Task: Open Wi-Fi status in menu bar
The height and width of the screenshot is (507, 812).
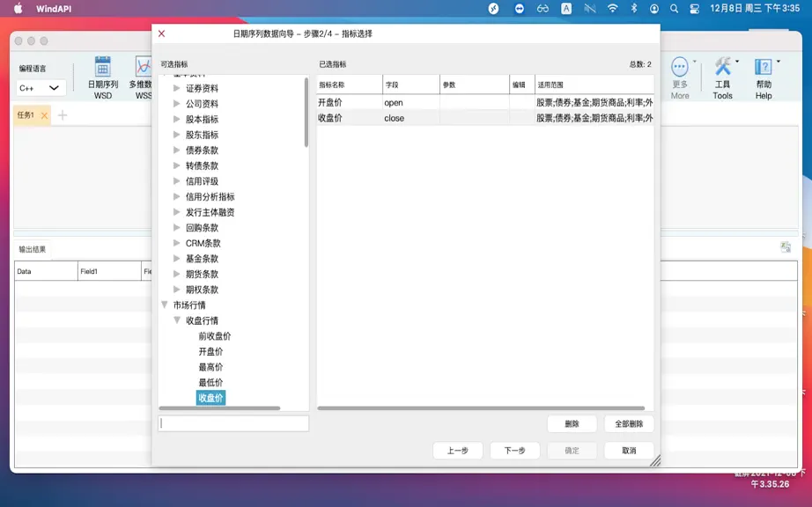Action: 613,8
